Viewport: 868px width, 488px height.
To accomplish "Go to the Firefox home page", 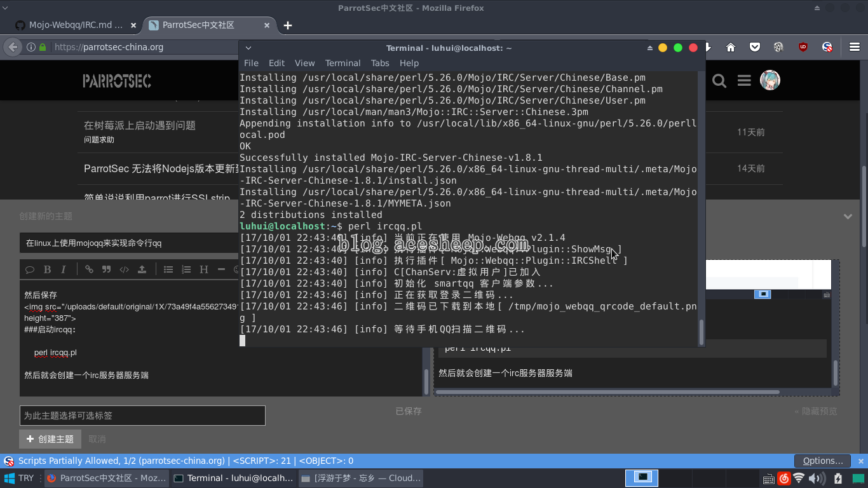I will coord(731,47).
